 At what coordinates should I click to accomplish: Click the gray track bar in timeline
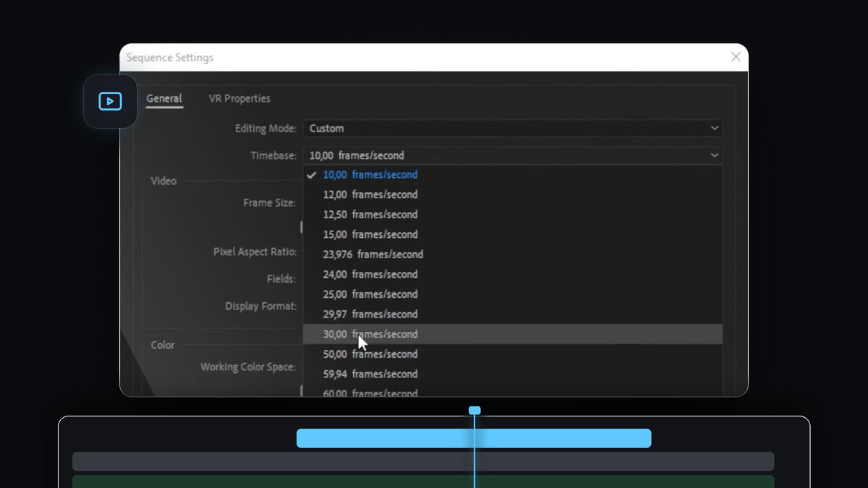423,461
